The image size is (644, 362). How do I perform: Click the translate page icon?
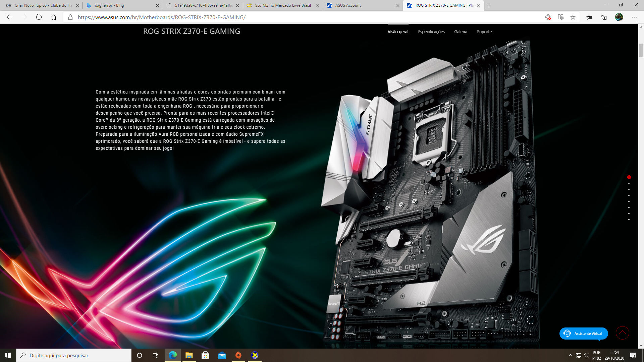click(560, 17)
